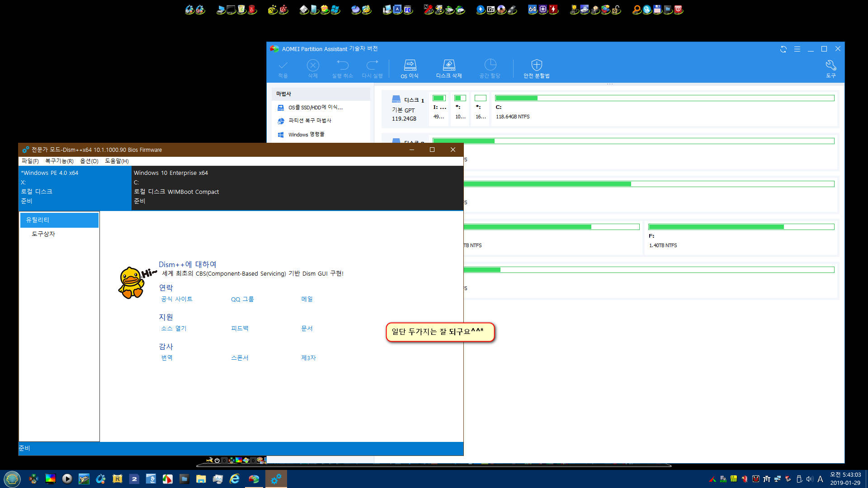Open the 복구기능(R) menu in Dism++
This screenshot has width=868, height=488.
click(59, 161)
